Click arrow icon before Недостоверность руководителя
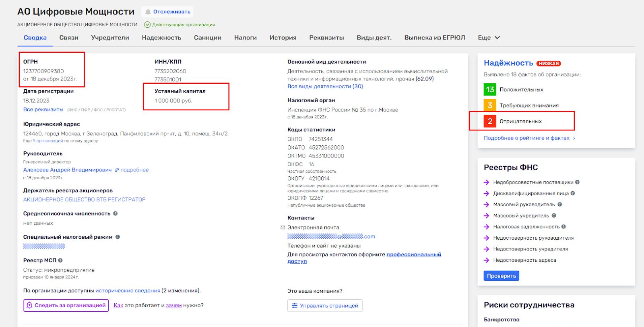The image size is (644, 327). click(486, 238)
